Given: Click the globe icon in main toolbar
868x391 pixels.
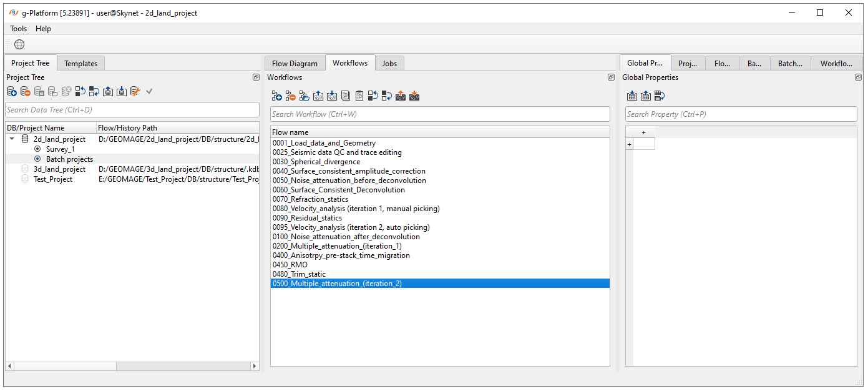Looking at the screenshot, I should click(x=19, y=44).
